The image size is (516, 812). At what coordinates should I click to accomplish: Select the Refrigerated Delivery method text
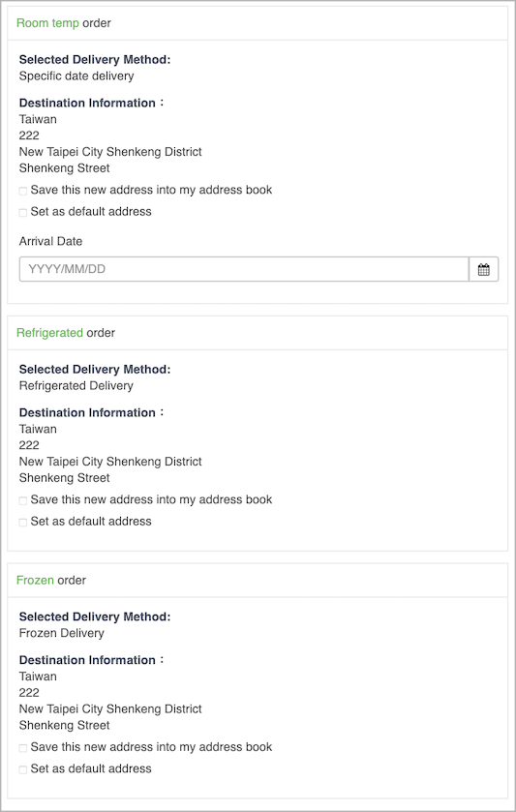coord(76,386)
